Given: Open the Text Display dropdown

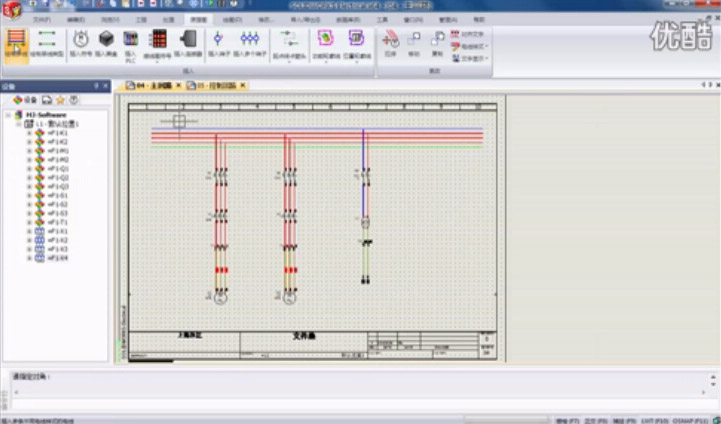Looking at the screenshot, I should (x=469, y=58).
